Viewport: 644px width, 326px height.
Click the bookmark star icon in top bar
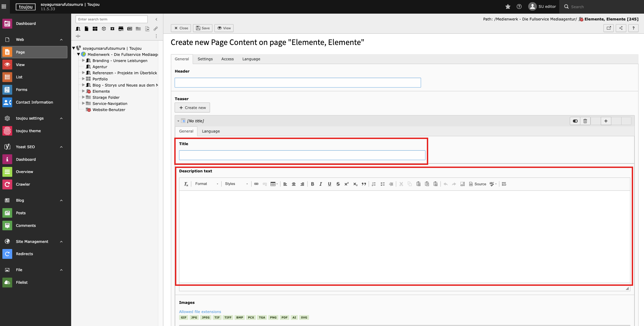[508, 6]
